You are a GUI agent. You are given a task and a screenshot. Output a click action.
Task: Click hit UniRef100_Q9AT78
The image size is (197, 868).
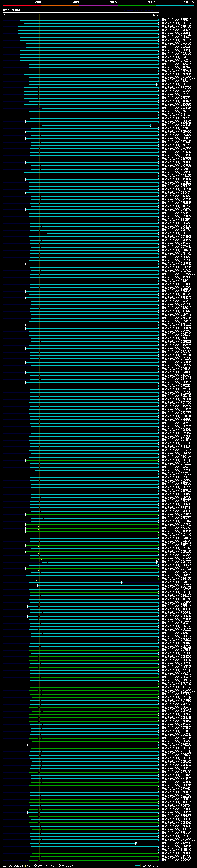coord(177,84)
